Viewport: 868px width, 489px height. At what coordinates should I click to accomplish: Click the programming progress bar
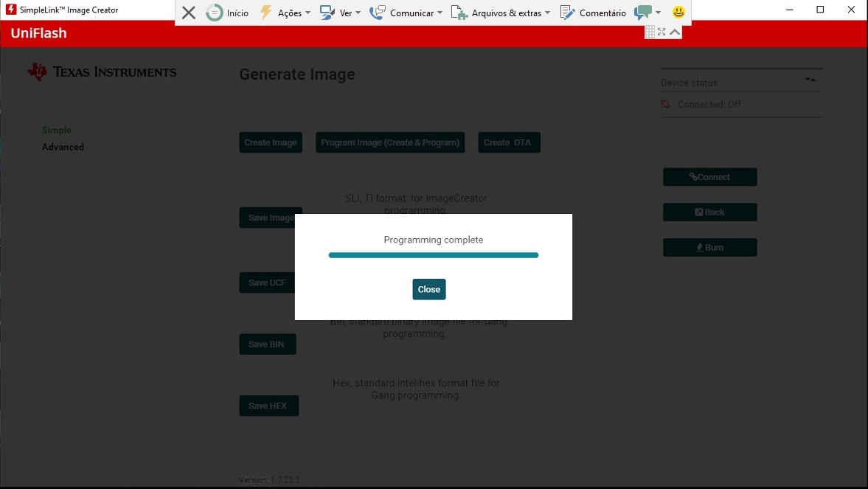(x=434, y=255)
